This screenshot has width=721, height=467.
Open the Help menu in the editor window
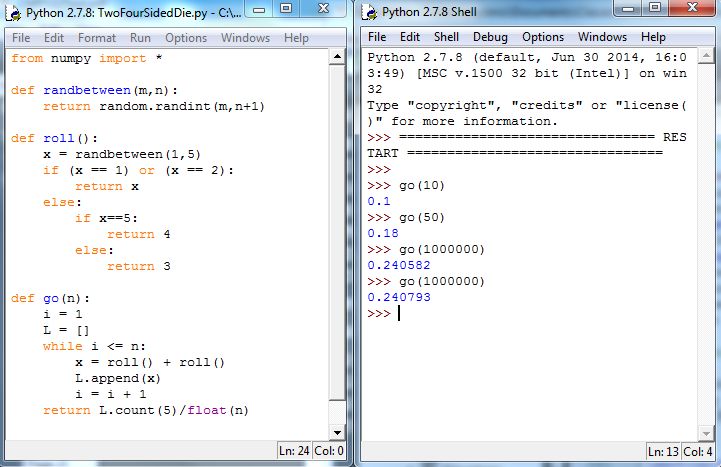296,38
